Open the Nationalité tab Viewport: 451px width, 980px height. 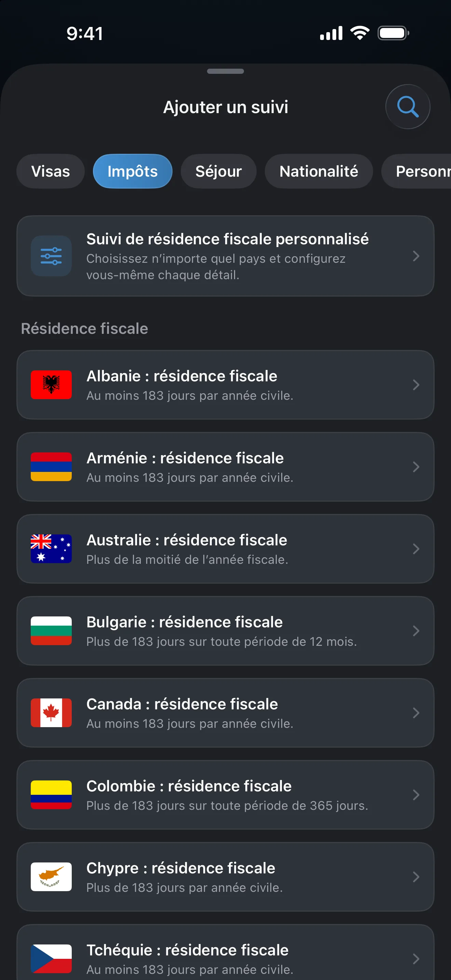point(319,171)
